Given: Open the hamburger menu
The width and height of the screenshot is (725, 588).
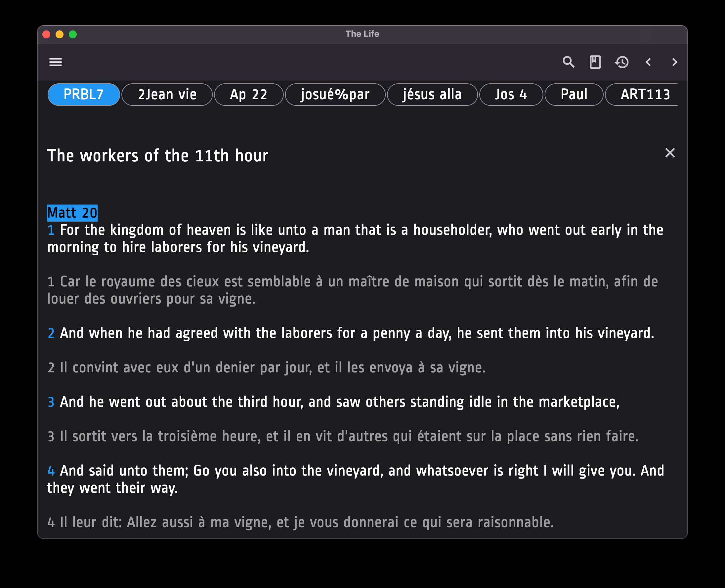Looking at the screenshot, I should 56,62.
